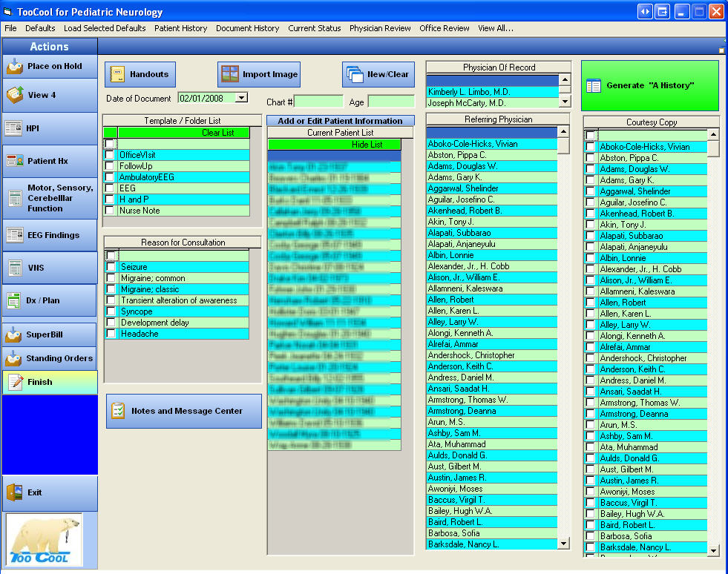Click Referring Physician scroll-down arrow
Screen dimensions: 728x574
563,544
